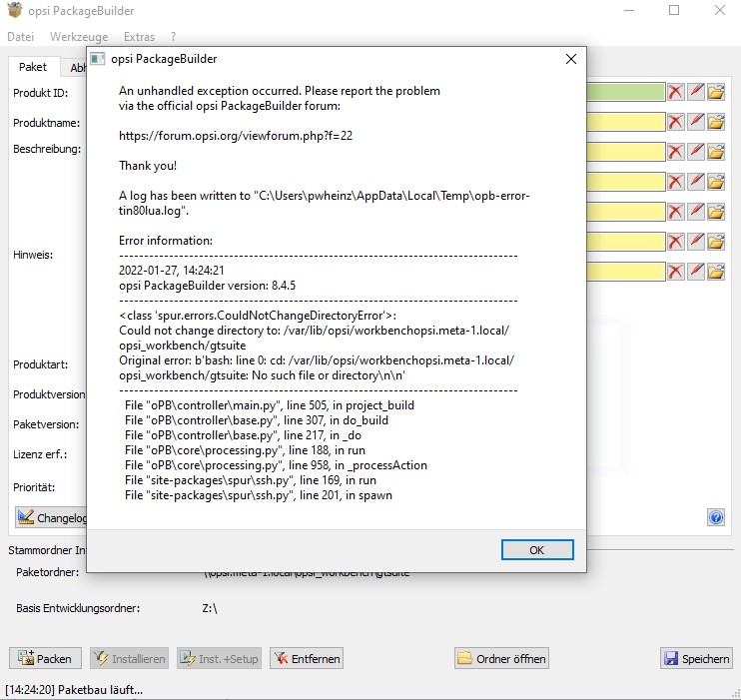
Task: Click the pencil icon in the fifth yellow field row
Action: tap(696, 242)
